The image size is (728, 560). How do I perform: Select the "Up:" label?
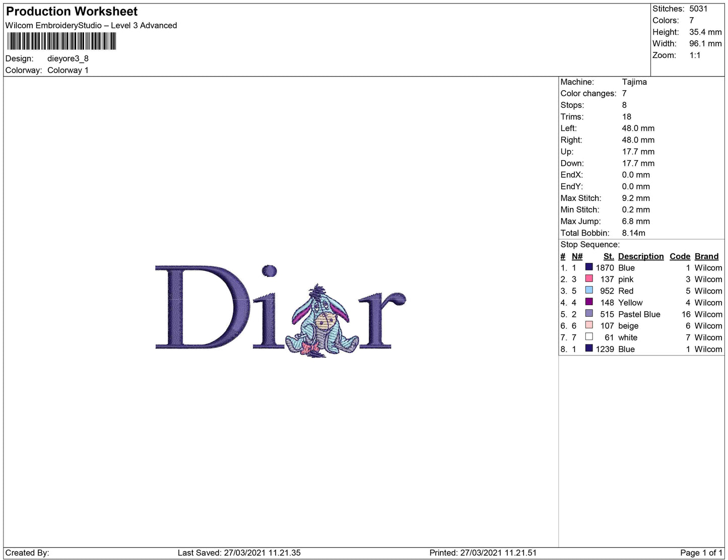567,152
